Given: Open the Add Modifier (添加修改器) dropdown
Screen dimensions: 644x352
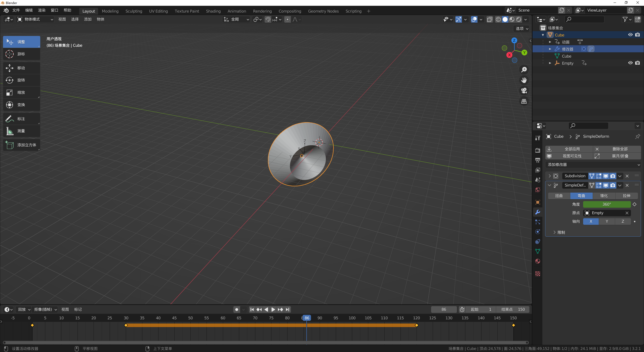Looking at the screenshot, I should (593, 165).
